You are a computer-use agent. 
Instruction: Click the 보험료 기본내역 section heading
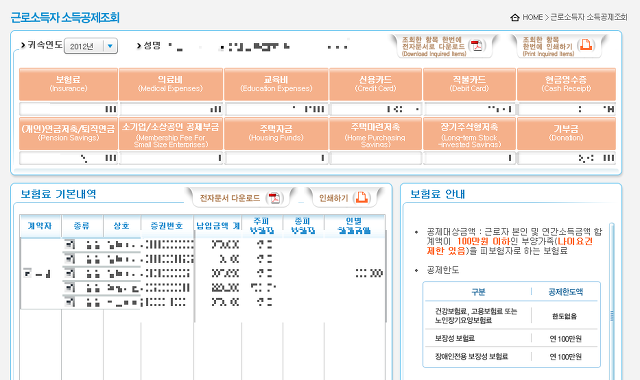[58, 194]
